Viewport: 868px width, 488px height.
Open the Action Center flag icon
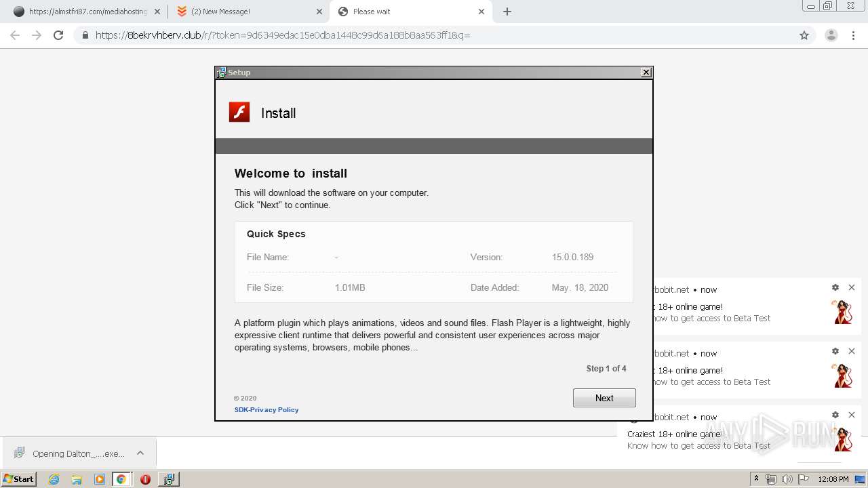pyautogui.click(x=804, y=479)
